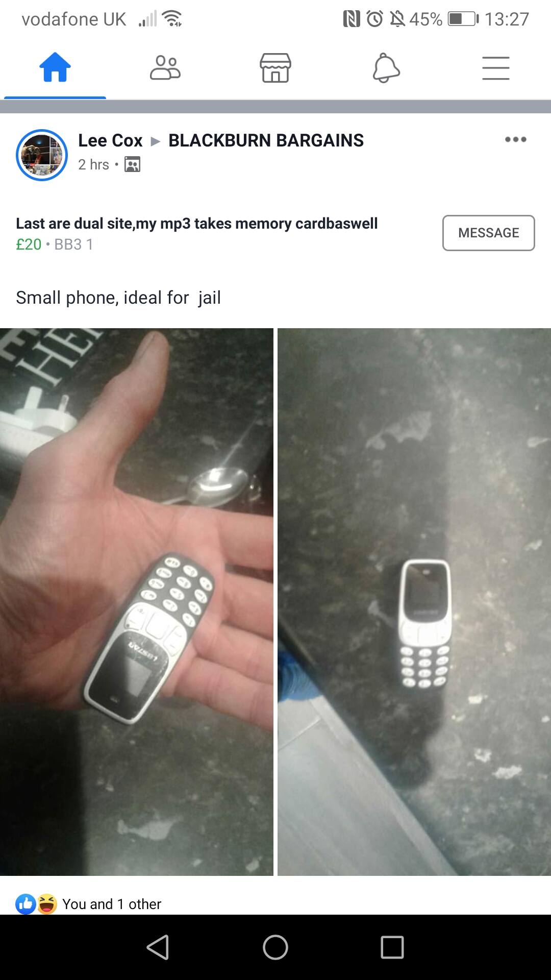551x980 pixels.
Task: Tap Lee Cox's profile picture
Action: tap(42, 155)
